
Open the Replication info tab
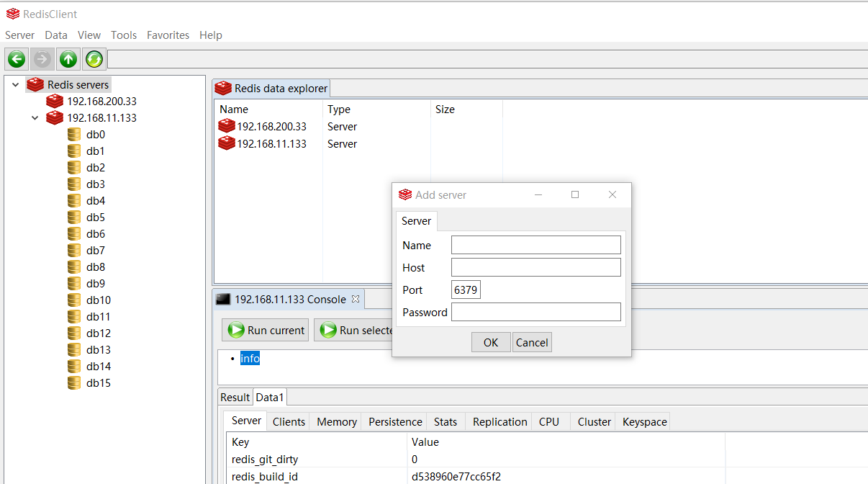[500, 421]
